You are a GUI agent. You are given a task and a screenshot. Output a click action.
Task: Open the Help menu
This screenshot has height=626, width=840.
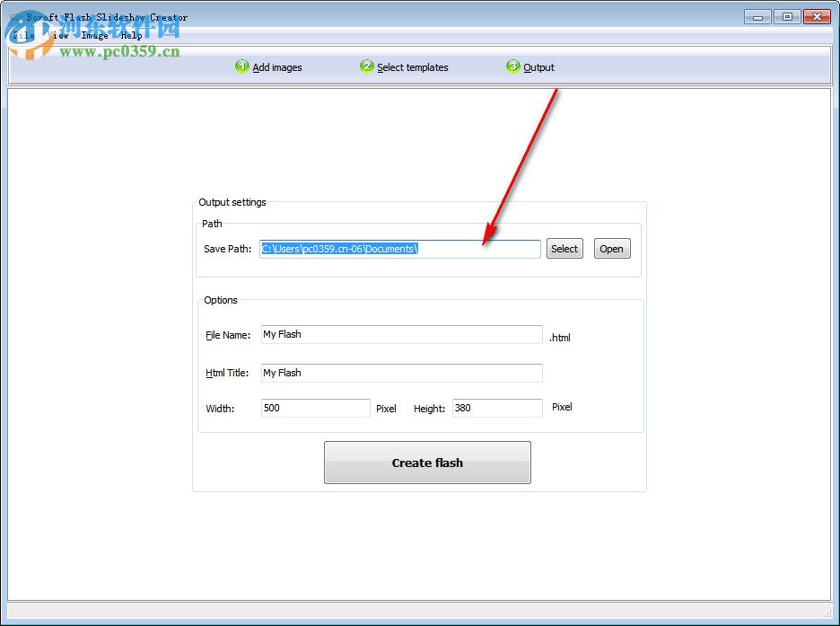(x=131, y=35)
